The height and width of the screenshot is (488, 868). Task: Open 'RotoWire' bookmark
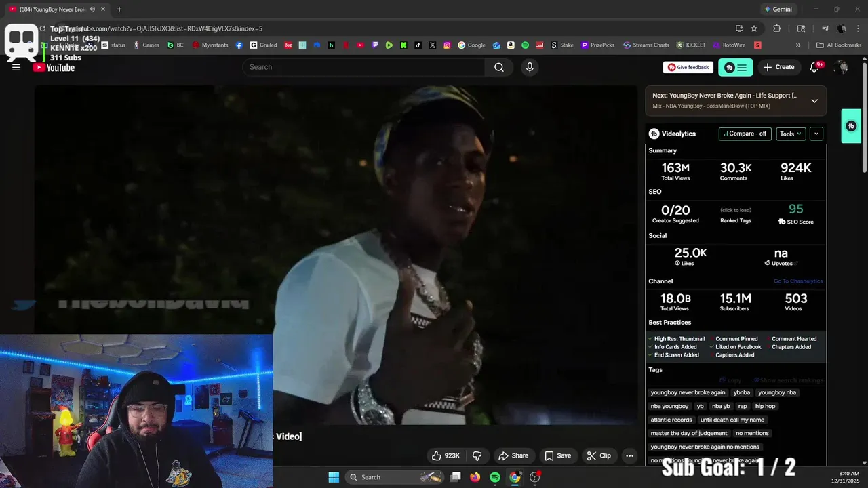coord(728,45)
